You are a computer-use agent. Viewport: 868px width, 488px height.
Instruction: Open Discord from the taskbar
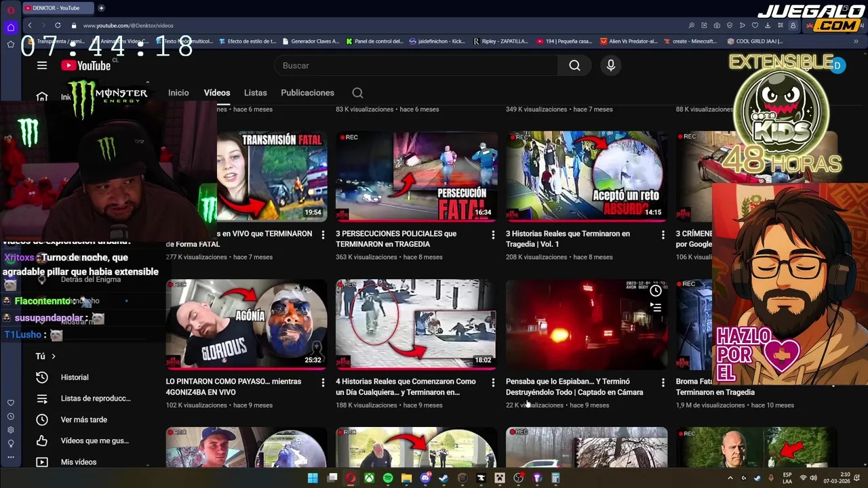pyautogui.click(x=426, y=478)
